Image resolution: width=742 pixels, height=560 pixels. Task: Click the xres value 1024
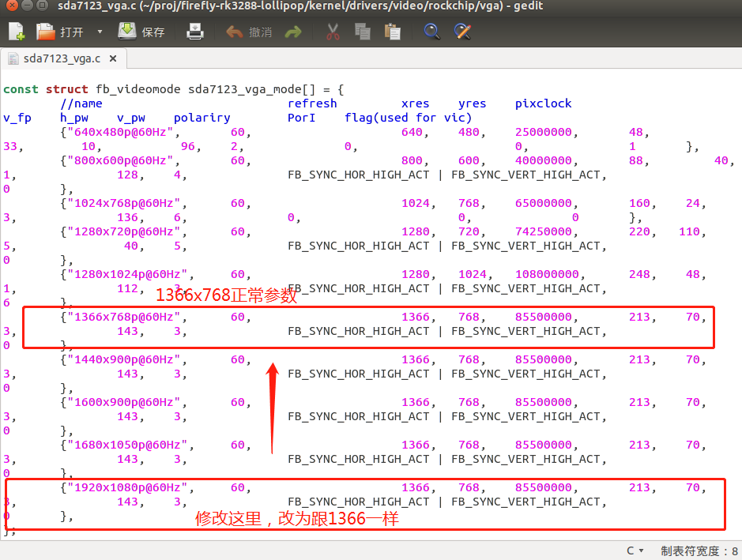[416, 203]
